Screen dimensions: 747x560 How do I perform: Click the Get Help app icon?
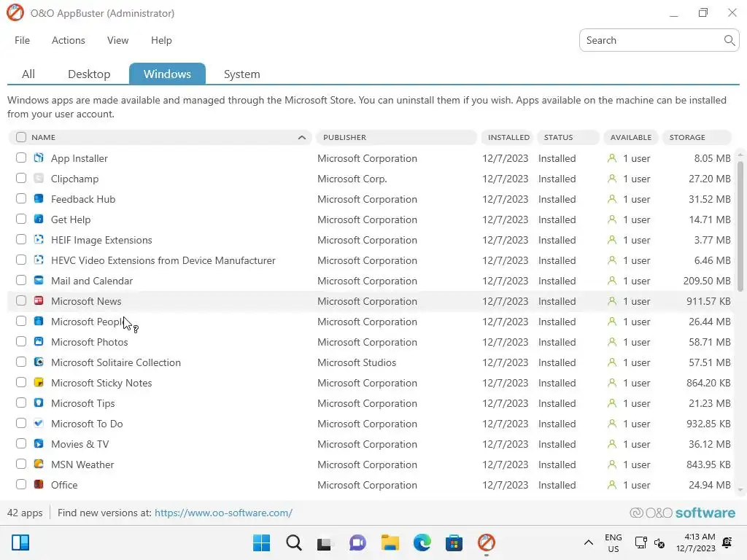[x=39, y=219]
